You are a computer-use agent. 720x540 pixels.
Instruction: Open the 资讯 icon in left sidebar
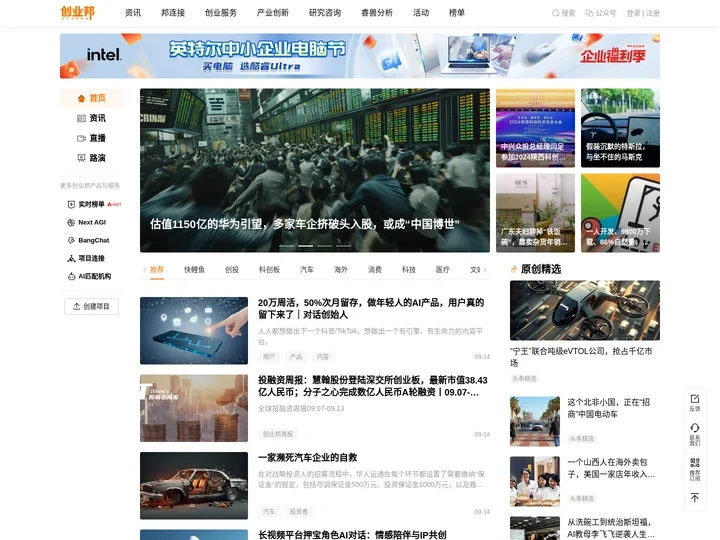(x=81, y=118)
